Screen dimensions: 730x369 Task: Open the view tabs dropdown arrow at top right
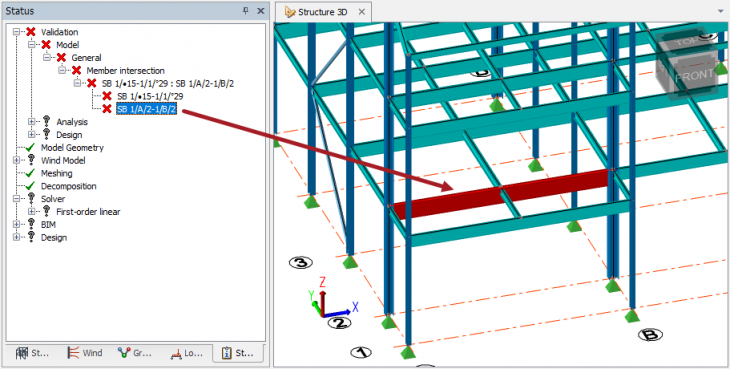pyautogui.click(x=721, y=10)
